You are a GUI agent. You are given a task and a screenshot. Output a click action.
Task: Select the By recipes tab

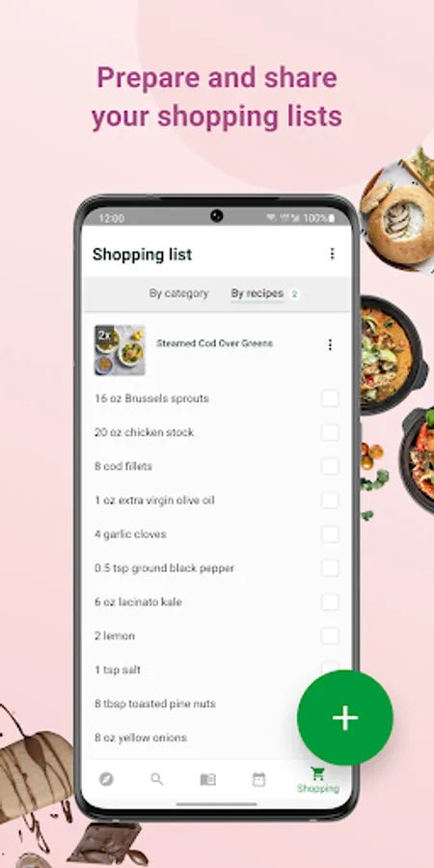(258, 293)
